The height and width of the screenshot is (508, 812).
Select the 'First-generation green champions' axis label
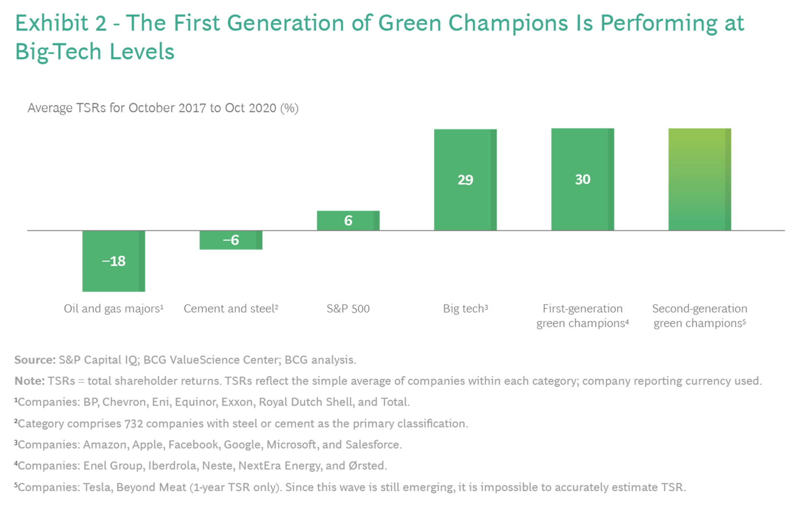click(x=583, y=316)
